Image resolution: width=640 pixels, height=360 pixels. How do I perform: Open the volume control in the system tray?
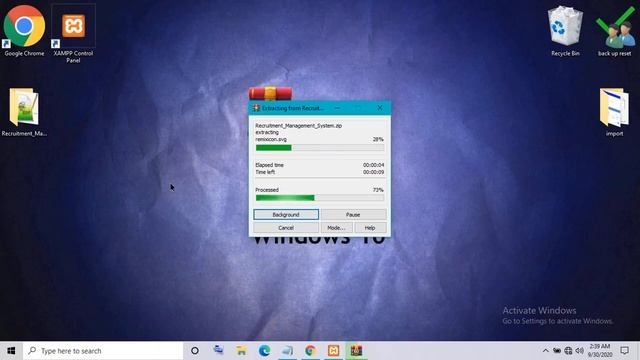point(579,351)
